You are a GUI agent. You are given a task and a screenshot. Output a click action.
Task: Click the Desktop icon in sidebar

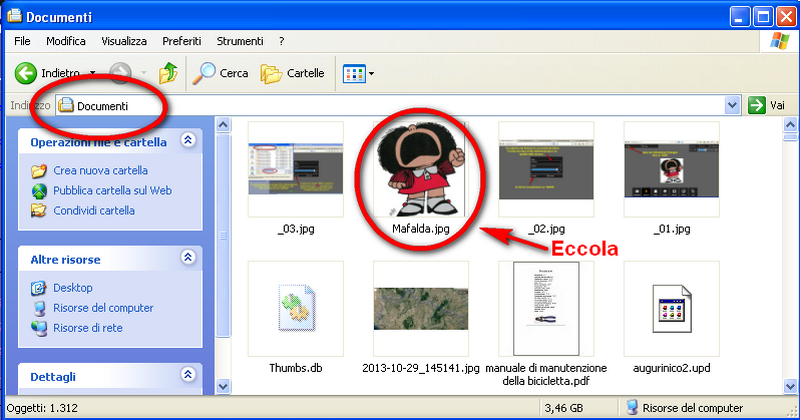39,288
